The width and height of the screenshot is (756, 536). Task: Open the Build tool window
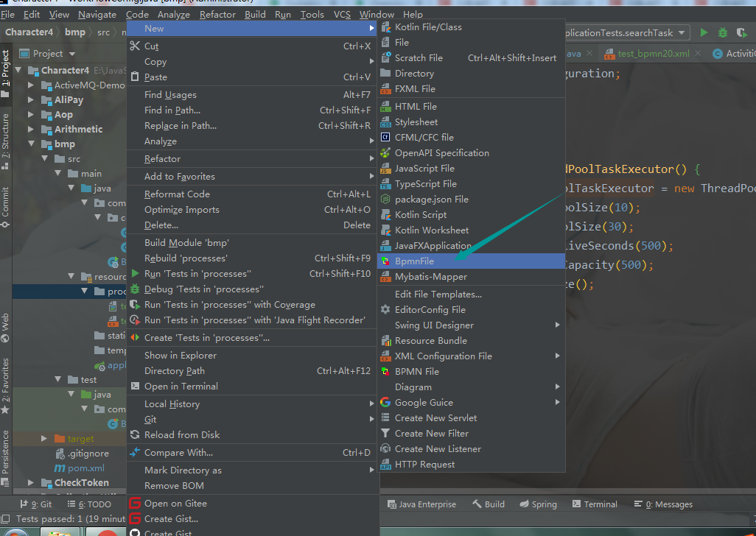[x=488, y=504]
